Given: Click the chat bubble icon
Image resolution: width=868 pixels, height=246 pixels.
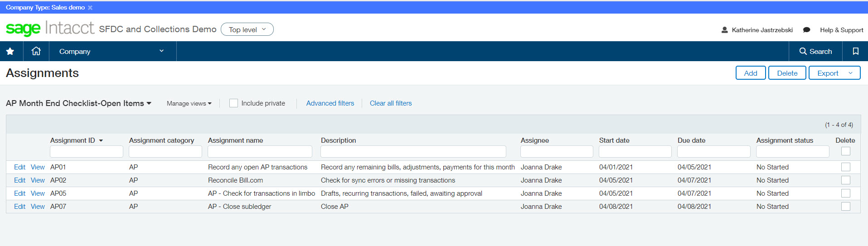Looking at the screenshot, I should (806, 30).
